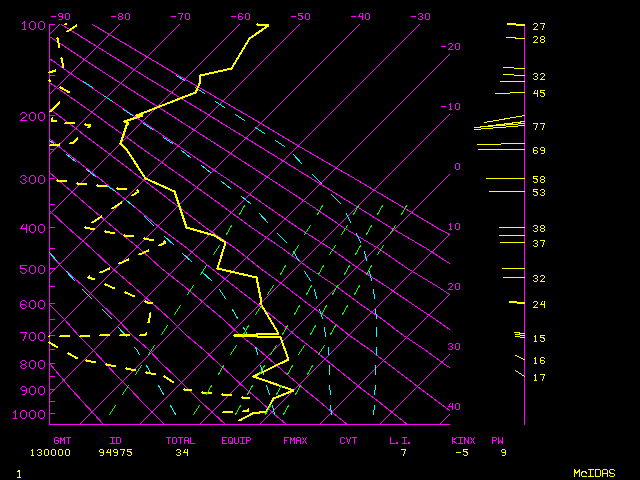Click the -90 temperature label at top

tap(61, 16)
